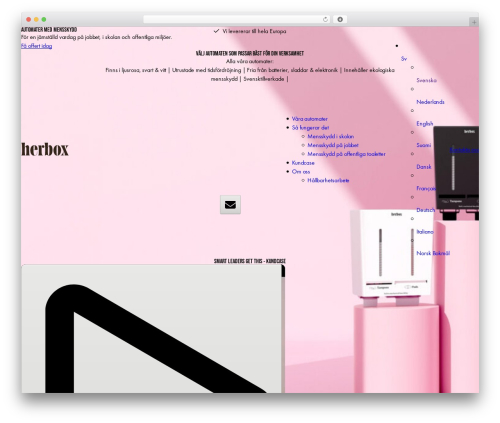
Task: Switch language to 'Deutsch'
Action: pos(426,210)
